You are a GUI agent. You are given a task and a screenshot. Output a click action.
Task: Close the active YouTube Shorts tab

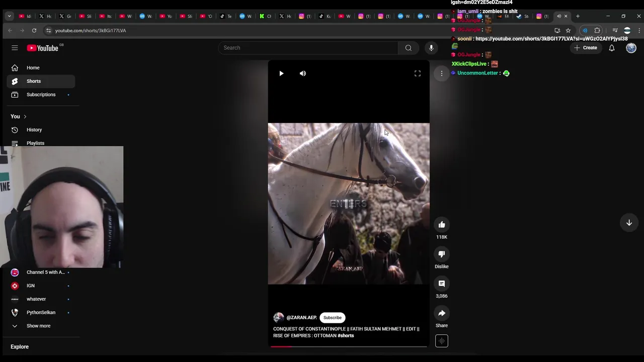tap(566, 16)
